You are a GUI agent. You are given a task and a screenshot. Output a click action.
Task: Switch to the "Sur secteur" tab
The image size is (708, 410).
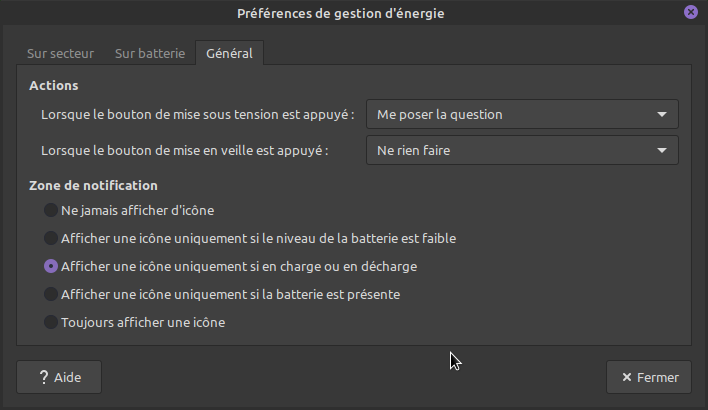(x=62, y=54)
